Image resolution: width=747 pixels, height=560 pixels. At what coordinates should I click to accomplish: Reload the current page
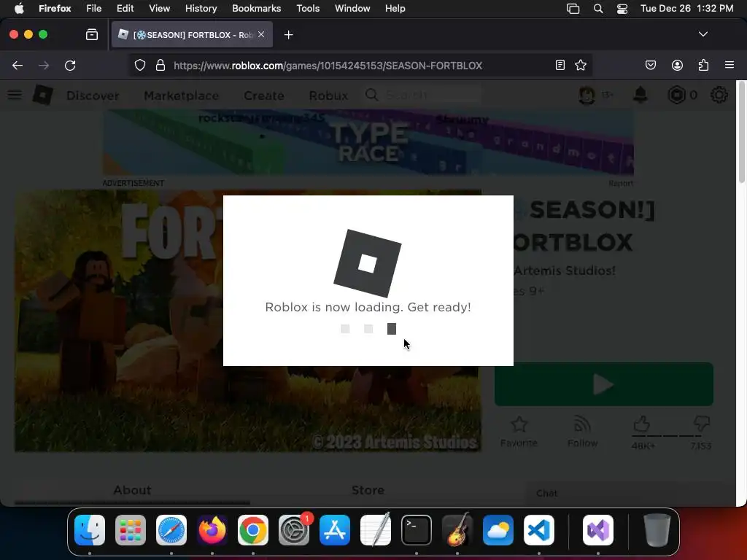(70, 65)
